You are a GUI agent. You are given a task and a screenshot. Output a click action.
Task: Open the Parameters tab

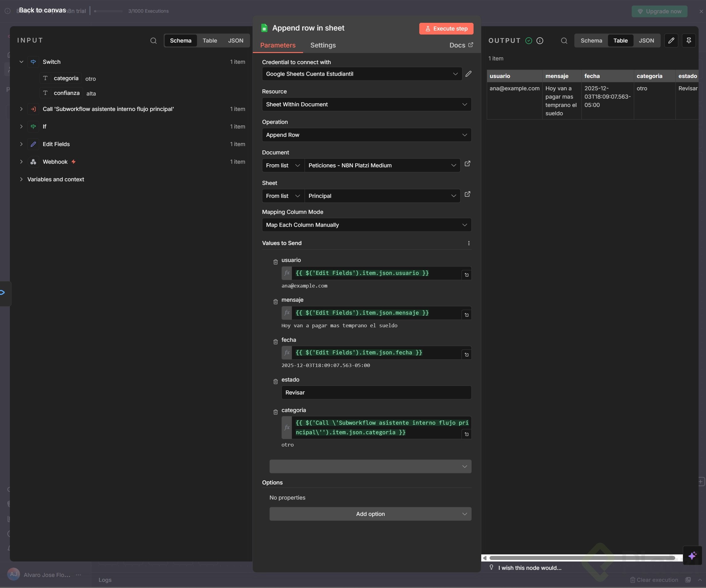click(x=278, y=45)
